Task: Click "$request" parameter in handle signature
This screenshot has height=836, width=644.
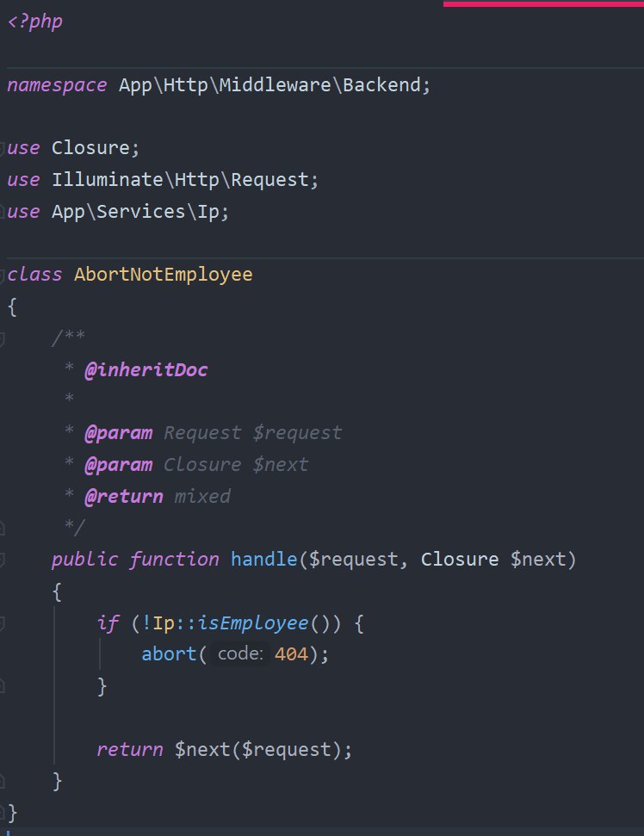Action: [x=353, y=560]
